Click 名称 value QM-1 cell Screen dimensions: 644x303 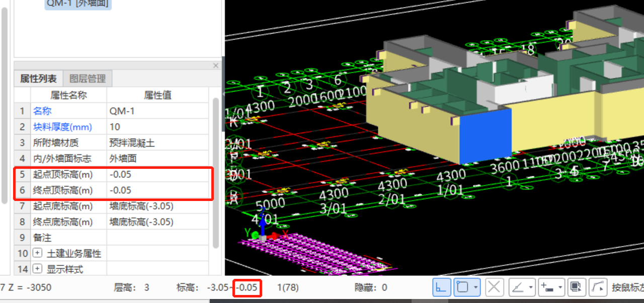(158, 111)
